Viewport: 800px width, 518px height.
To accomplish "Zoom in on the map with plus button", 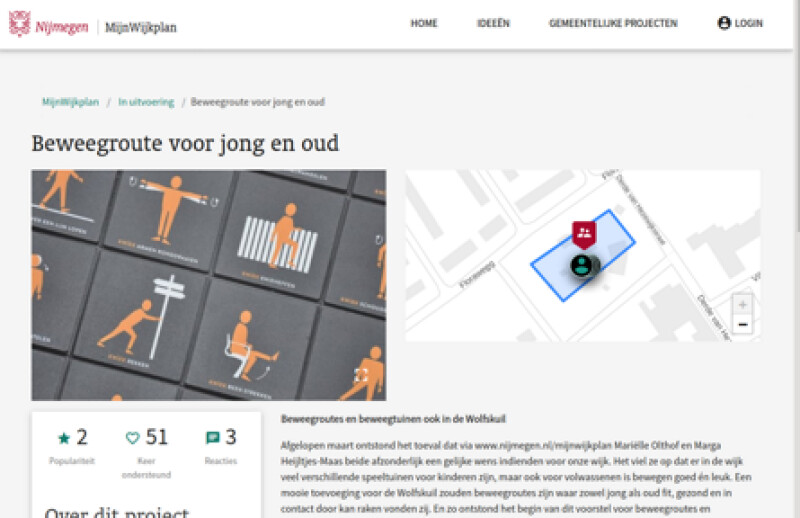I will [x=742, y=304].
